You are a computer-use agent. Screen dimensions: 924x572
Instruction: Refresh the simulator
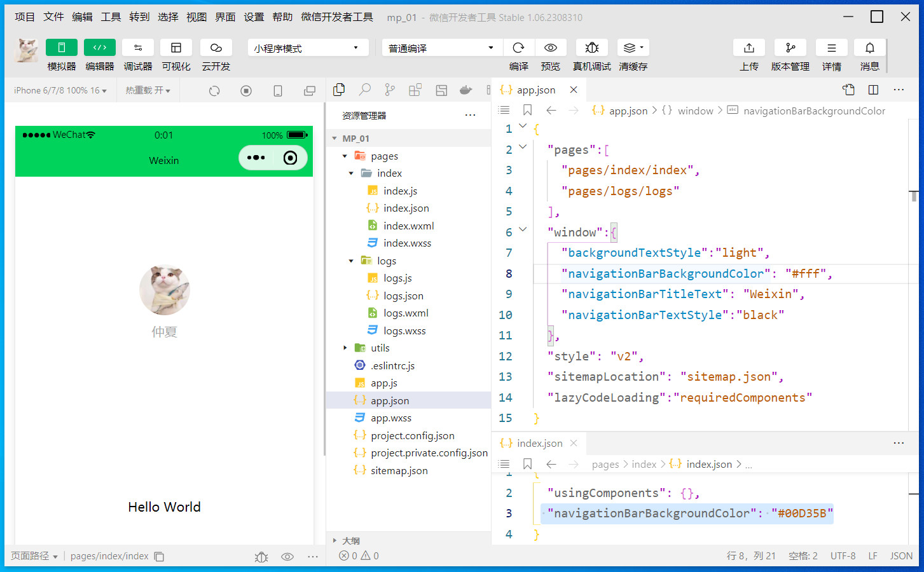[214, 91]
